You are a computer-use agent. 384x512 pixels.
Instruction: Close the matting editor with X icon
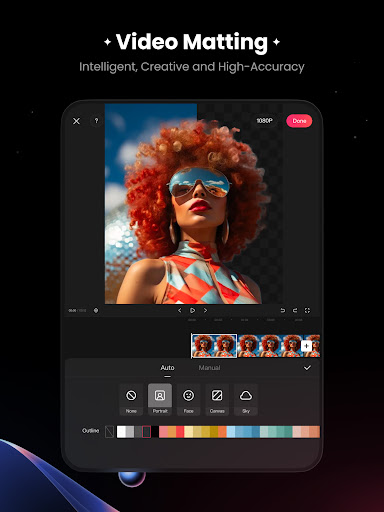[76, 121]
